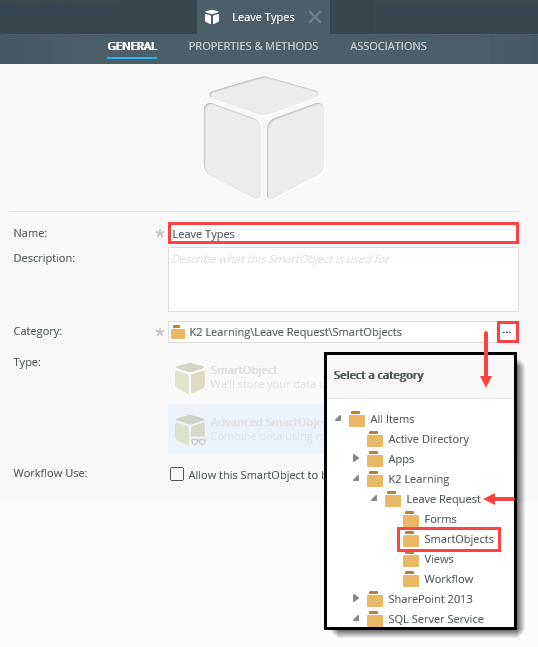Image resolution: width=538 pixels, height=647 pixels.
Task: Open the Properties & Methods tab
Action: (253, 46)
